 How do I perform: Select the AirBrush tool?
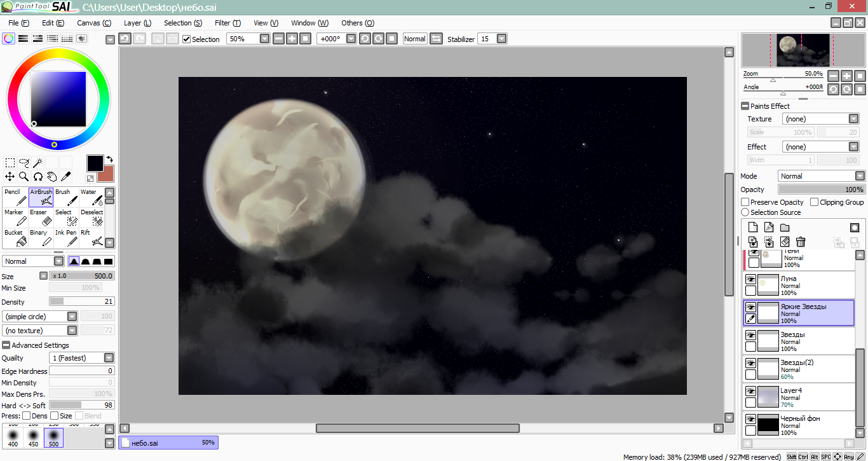41,197
